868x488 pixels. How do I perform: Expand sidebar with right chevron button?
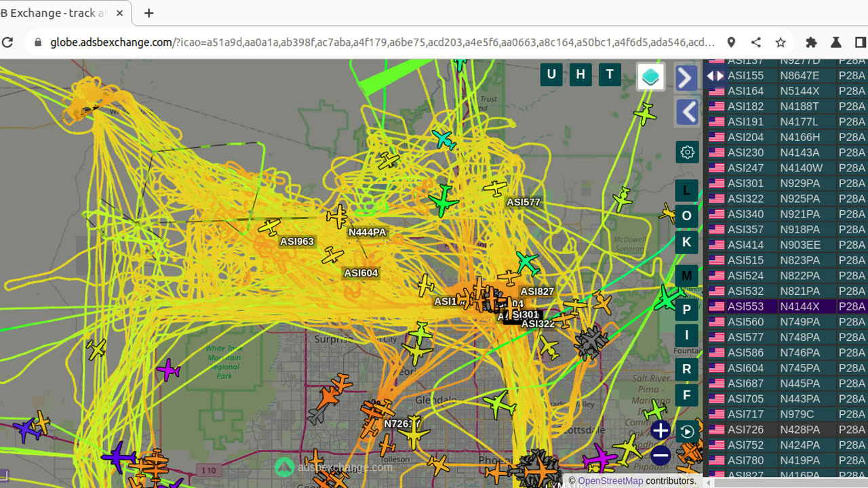click(687, 78)
